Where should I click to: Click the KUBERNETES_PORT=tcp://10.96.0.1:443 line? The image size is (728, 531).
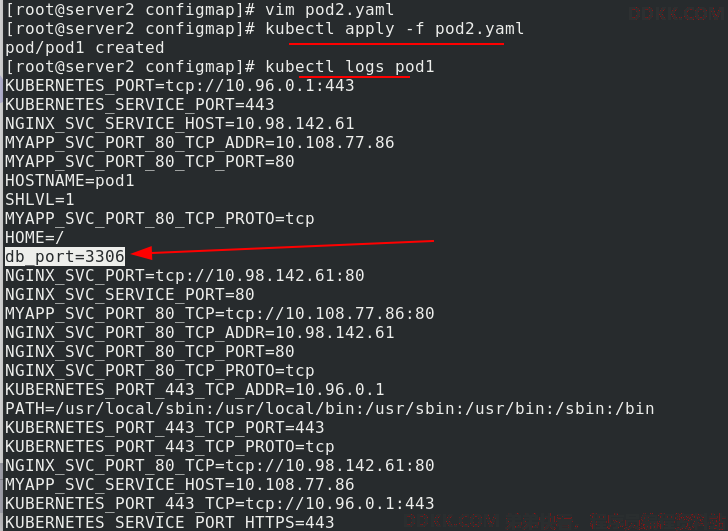point(180,85)
